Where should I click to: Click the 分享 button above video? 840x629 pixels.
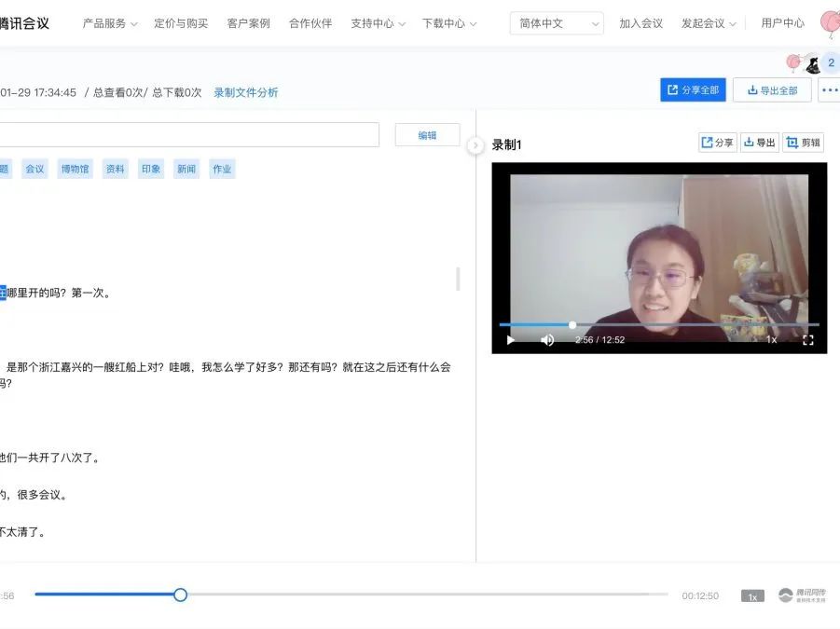coord(718,143)
